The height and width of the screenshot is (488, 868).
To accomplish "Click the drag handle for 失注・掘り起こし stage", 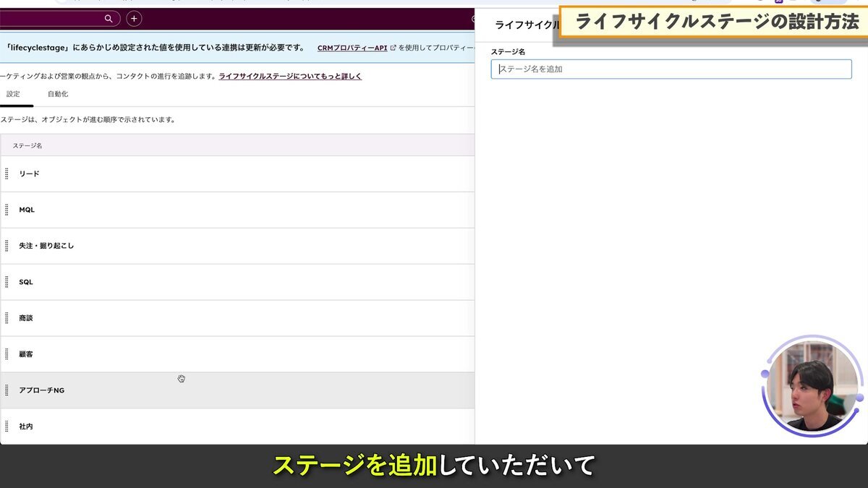I will 7,246.
